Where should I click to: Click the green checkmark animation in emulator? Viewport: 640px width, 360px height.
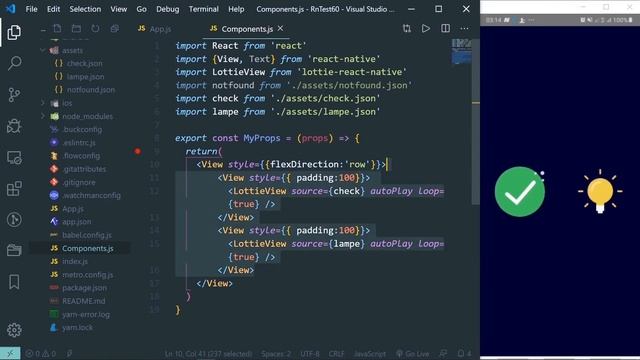520,191
